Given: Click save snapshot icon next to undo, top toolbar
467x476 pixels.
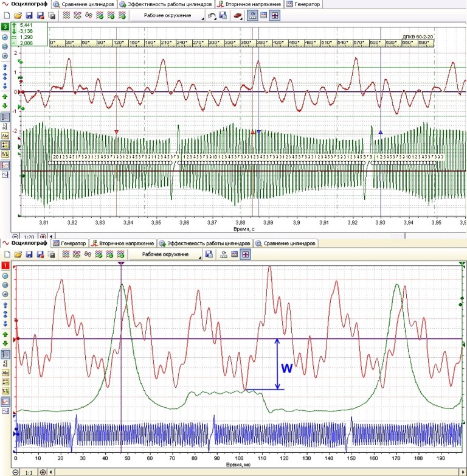Looking at the screenshot, I should click(x=223, y=15).
